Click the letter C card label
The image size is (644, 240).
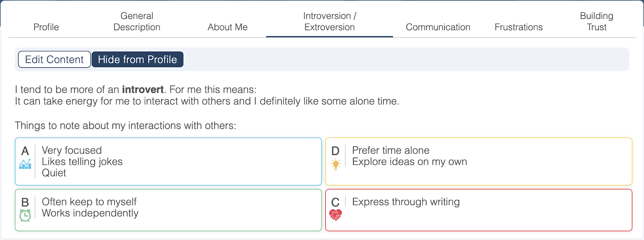pos(335,202)
